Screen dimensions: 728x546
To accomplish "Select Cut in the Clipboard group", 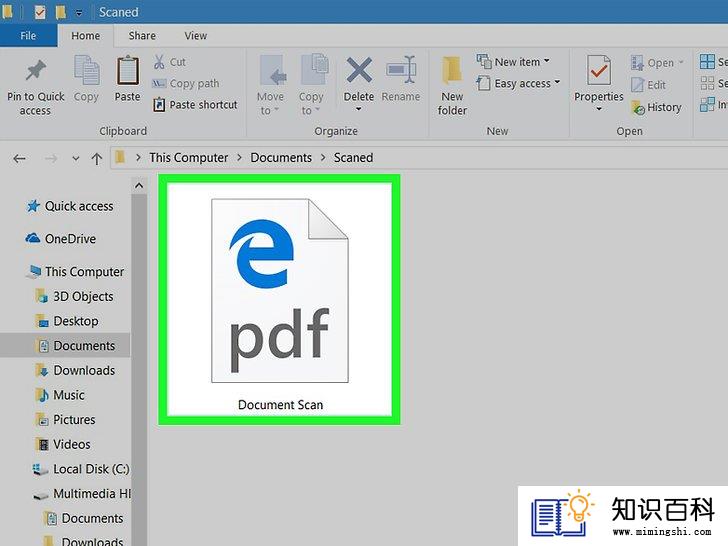I will pos(170,62).
